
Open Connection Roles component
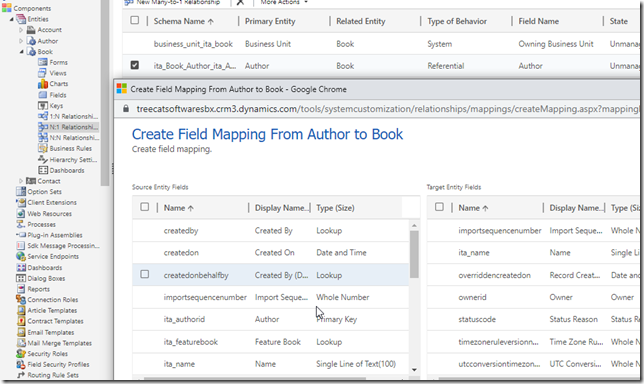click(47, 299)
